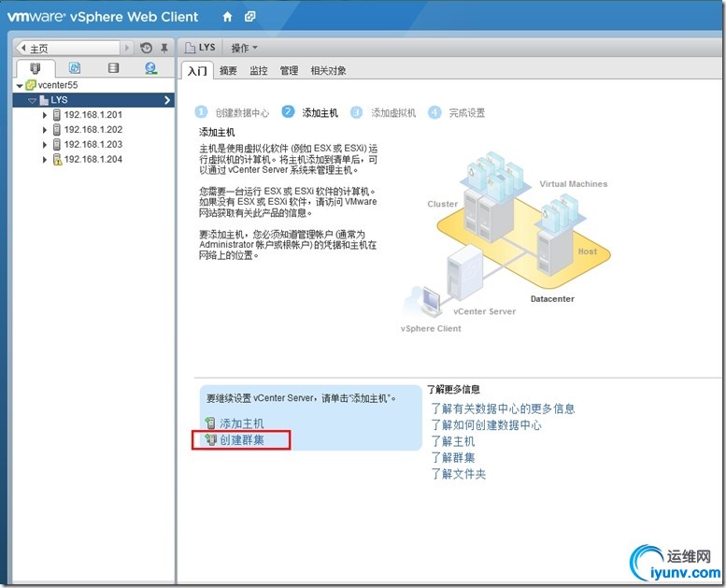The image size is (726, 588).
Task: Select host text 192.168.1.203
Action: pos(93,145)
